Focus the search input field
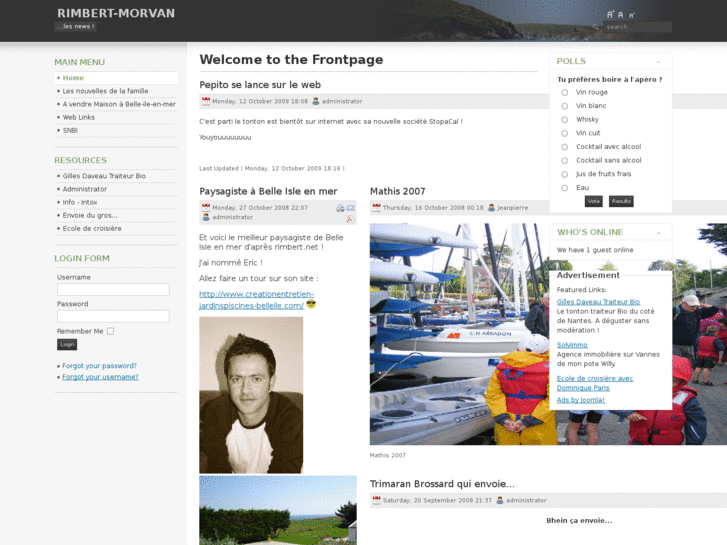This screenshot has width=727, height=545. [x=637, y=27]
